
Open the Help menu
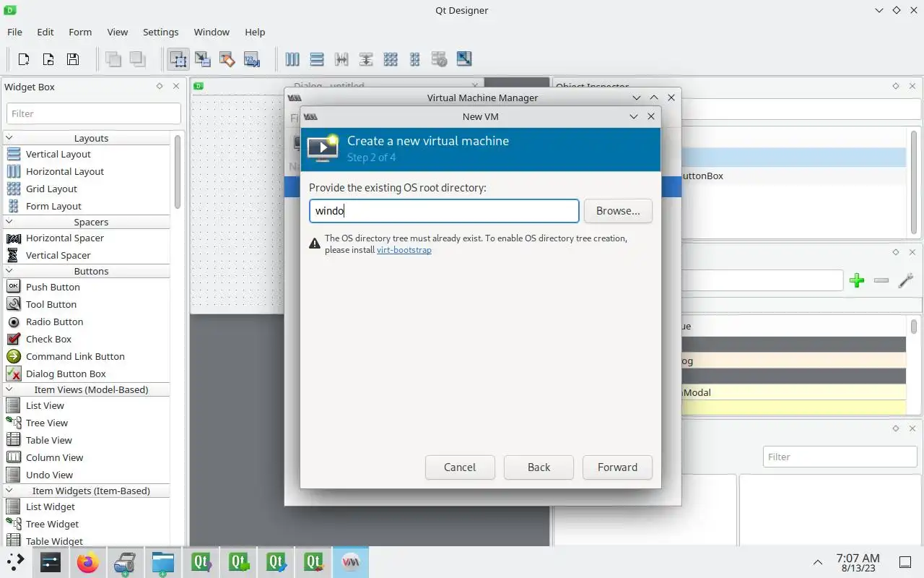tap(255, 32)
